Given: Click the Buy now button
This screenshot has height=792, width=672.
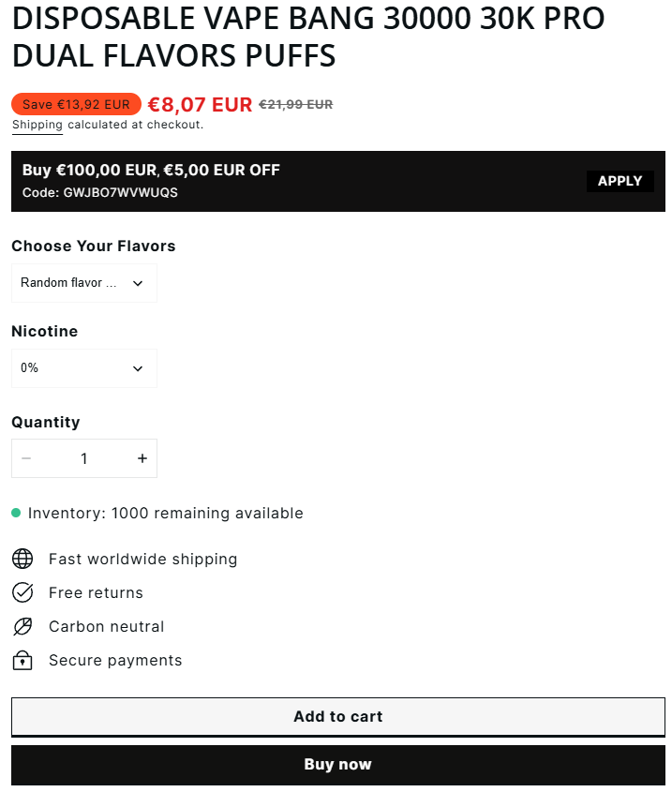Looking at the screenshot, I should tap(338, 765).
